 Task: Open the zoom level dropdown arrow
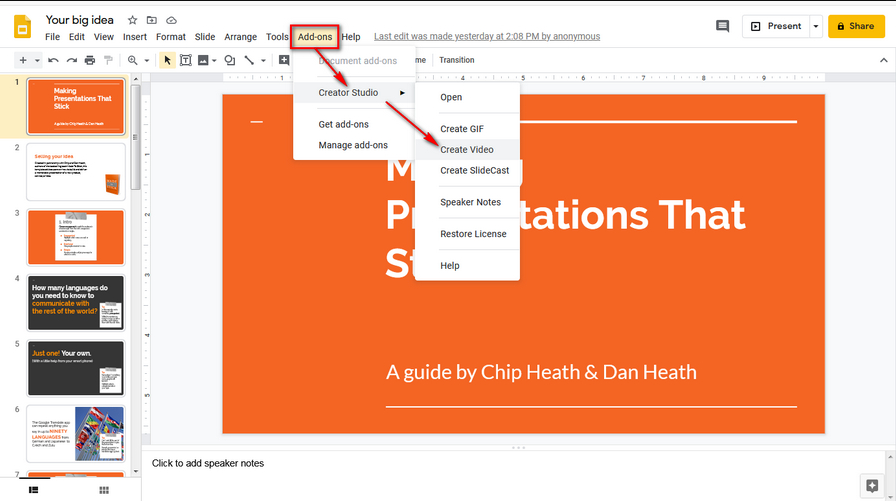[x=146, y=60]
